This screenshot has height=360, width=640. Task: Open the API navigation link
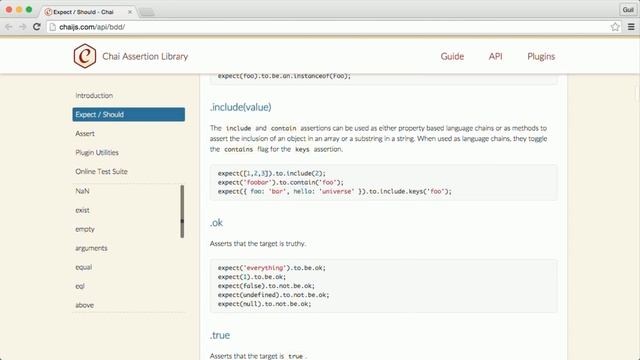pyautogui.click(x=496, y=56)
